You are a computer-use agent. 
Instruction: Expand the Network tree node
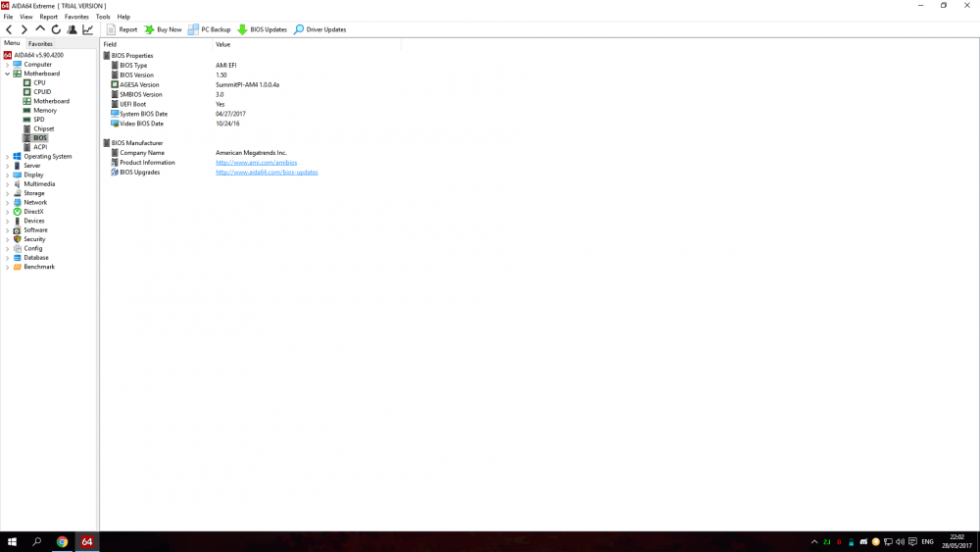pos(8,203)
